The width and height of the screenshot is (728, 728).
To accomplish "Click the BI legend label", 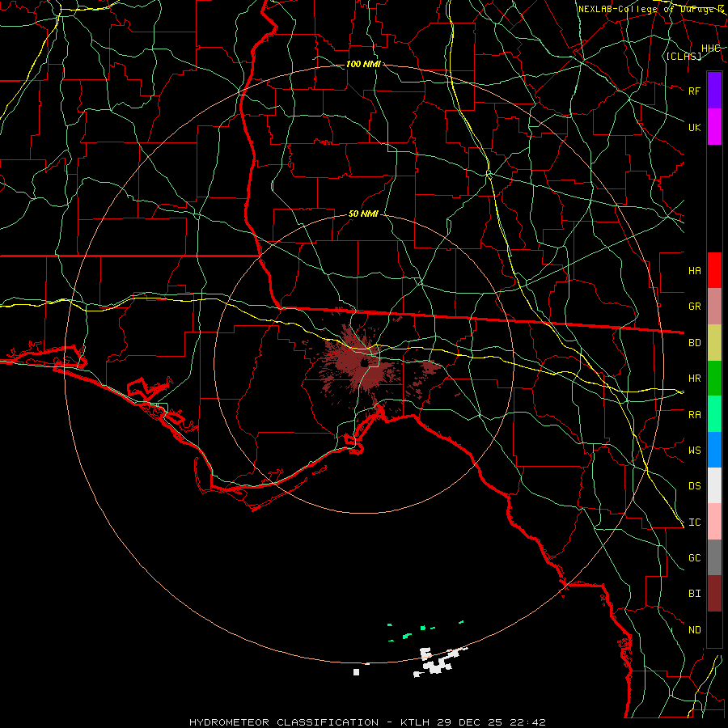I will point(695,594).
